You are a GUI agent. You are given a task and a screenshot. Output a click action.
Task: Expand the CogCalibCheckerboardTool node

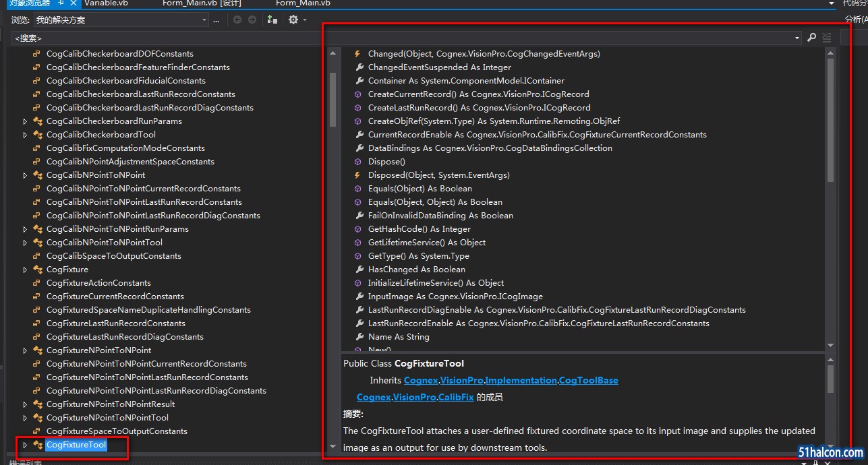click(25, 135)
